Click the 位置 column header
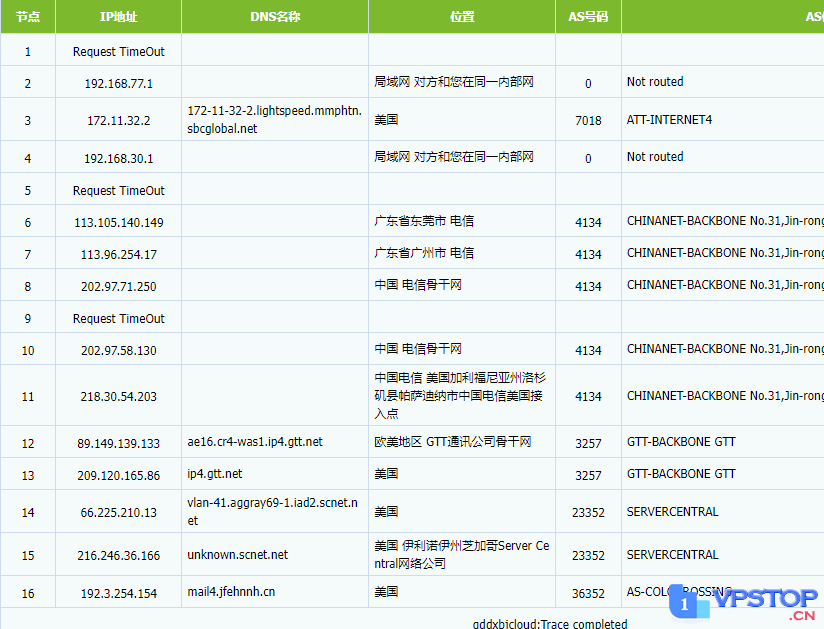This screenshot has height=629, width=824. point(462,17)
